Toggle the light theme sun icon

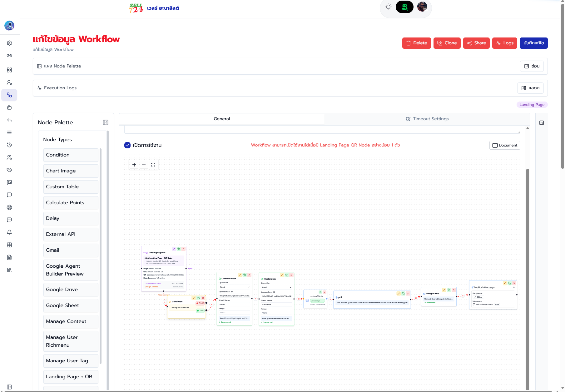pyautogui.click(x=388, y=7)
